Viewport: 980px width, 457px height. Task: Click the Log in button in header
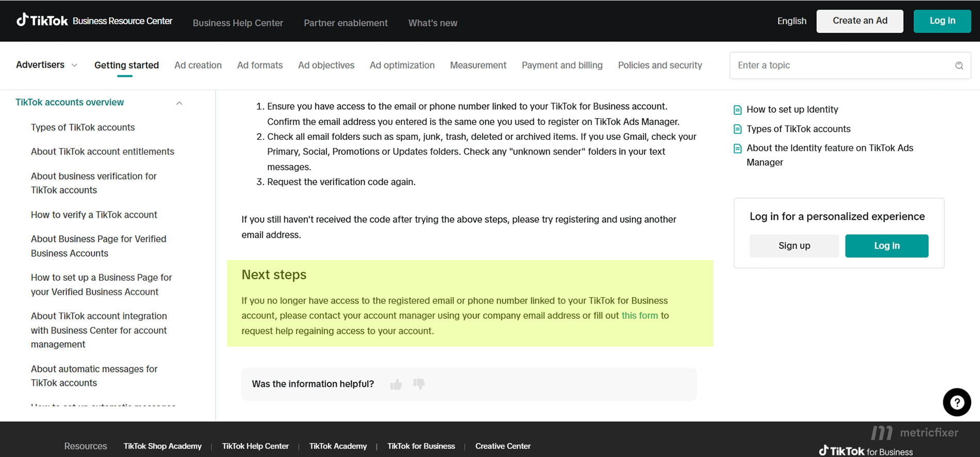[x=942, y=21]
